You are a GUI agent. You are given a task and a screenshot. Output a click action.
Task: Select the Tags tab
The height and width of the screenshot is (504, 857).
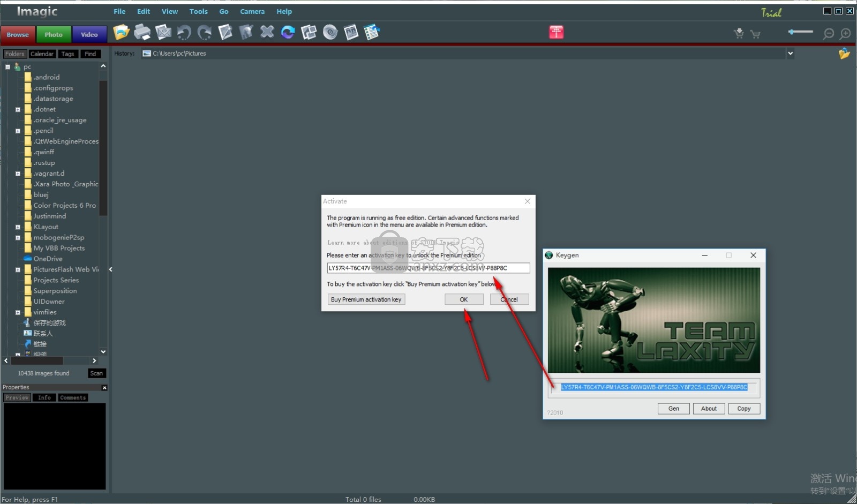point(67,54)
